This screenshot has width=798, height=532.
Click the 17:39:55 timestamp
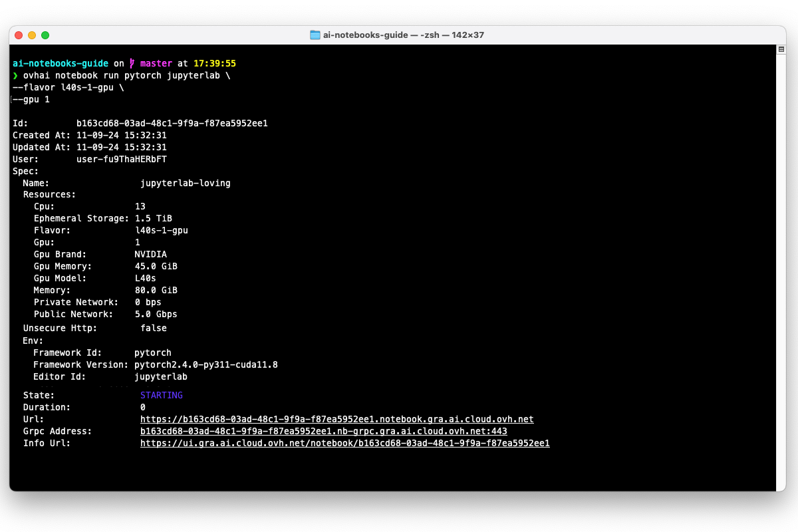tap(215, 63)
